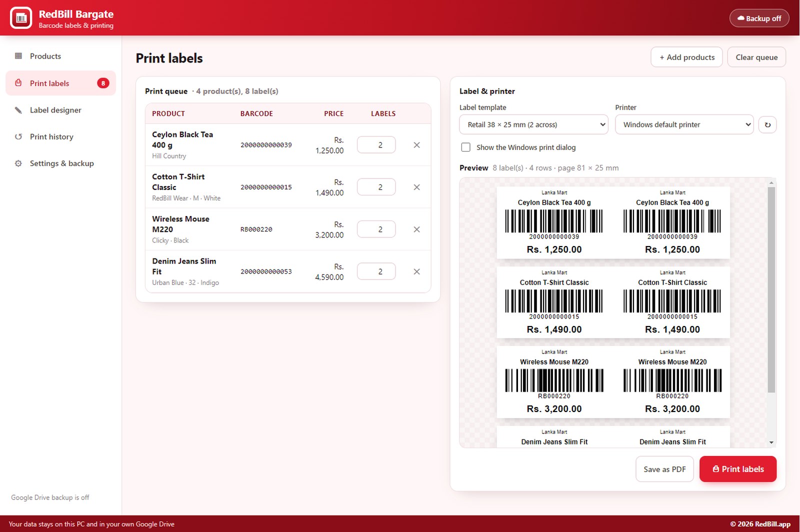
Task: Click barcode 2000000000015 in the queue table
Action: point(266,187)
